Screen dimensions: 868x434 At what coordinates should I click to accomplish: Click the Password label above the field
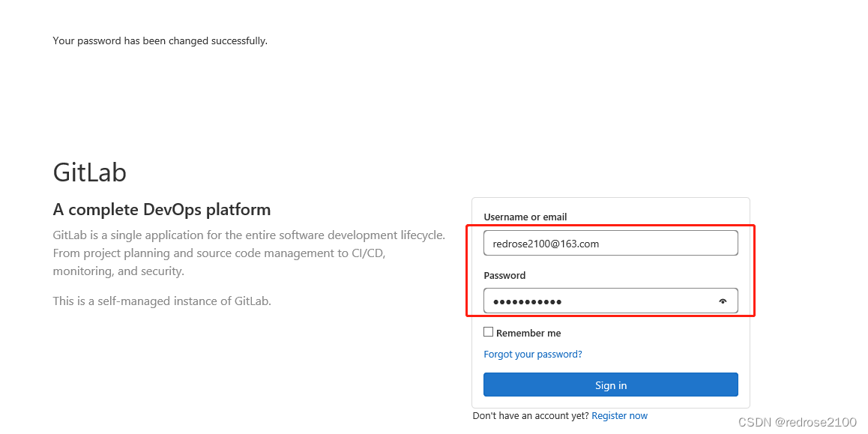pyautogui.click(x=504, y=275)
